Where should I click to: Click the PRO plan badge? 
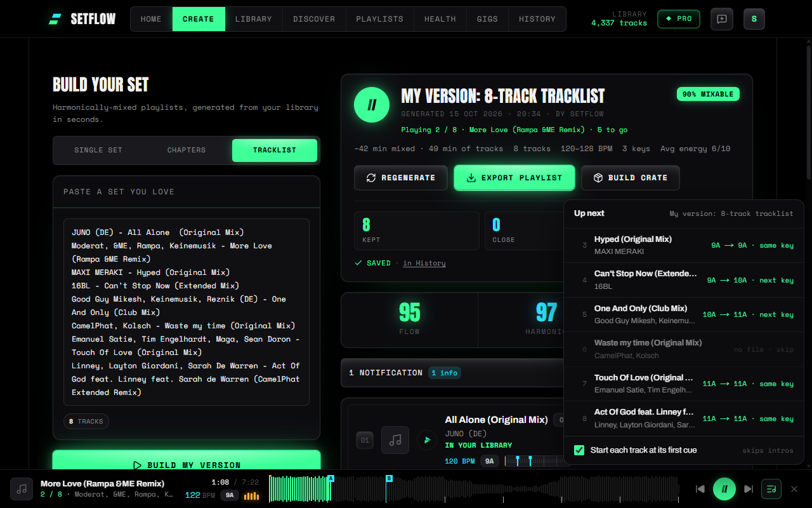point(679,19)
